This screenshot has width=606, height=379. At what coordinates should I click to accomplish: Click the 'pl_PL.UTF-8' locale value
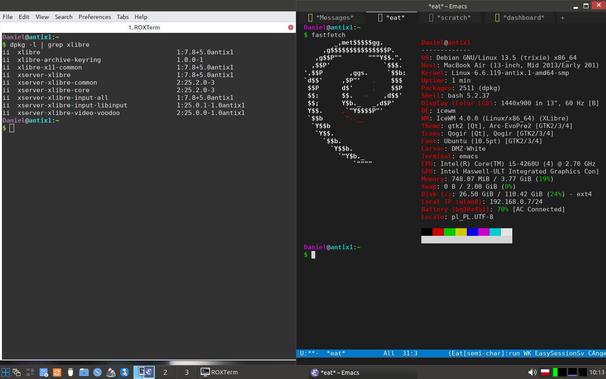[x=472, y=217]
